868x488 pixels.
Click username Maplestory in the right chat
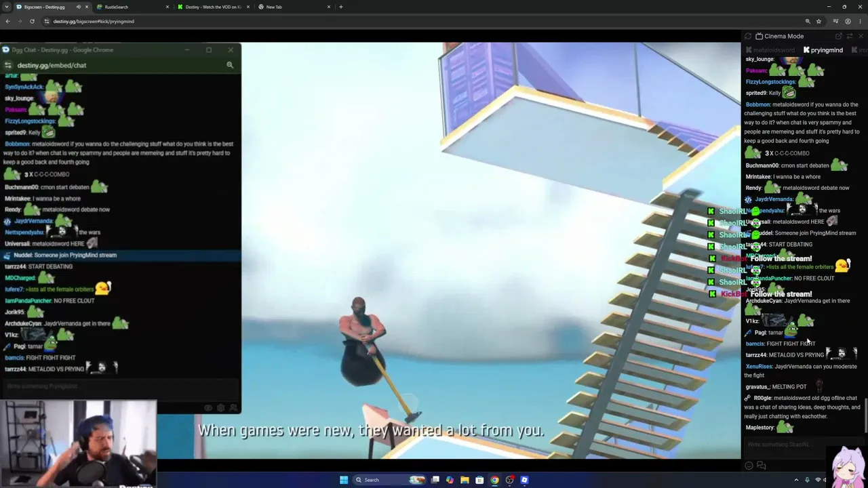[x=759, y=428]
